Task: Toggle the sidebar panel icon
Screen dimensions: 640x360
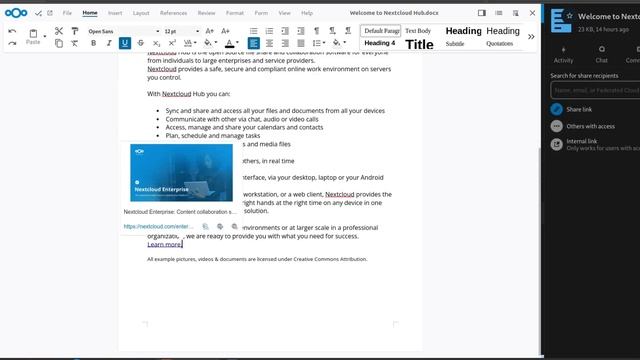Action: click(x=482, y=13)
